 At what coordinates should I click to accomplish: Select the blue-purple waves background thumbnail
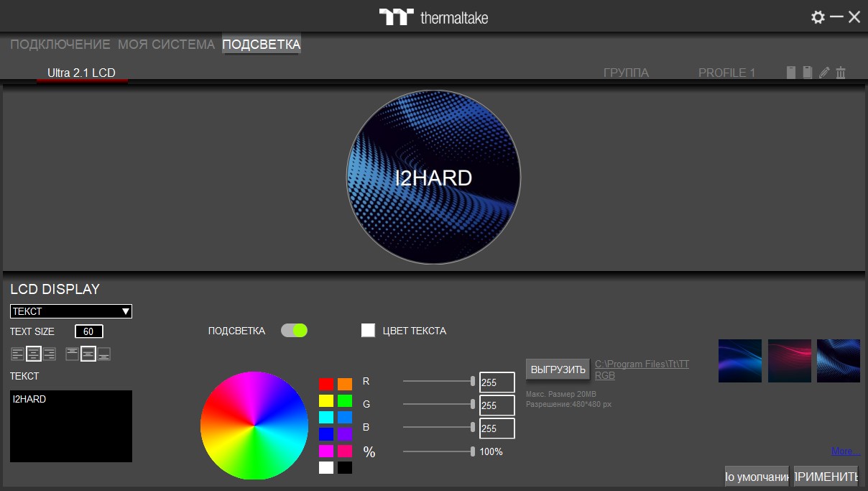[x=740, y=361]
